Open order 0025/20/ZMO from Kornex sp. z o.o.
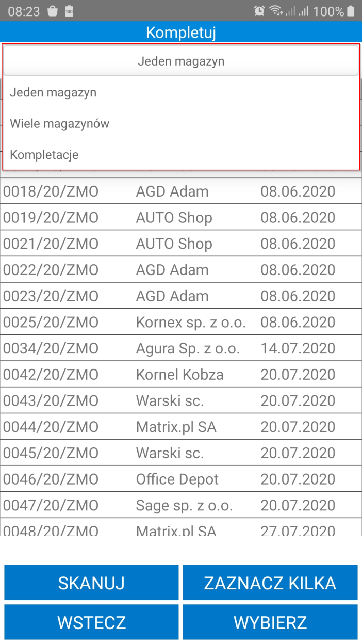The image size is (362, 644). tap(180, 323)
